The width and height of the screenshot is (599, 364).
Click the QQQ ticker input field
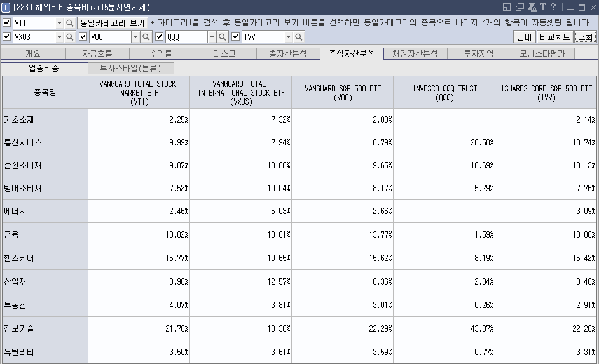point(187,37)
